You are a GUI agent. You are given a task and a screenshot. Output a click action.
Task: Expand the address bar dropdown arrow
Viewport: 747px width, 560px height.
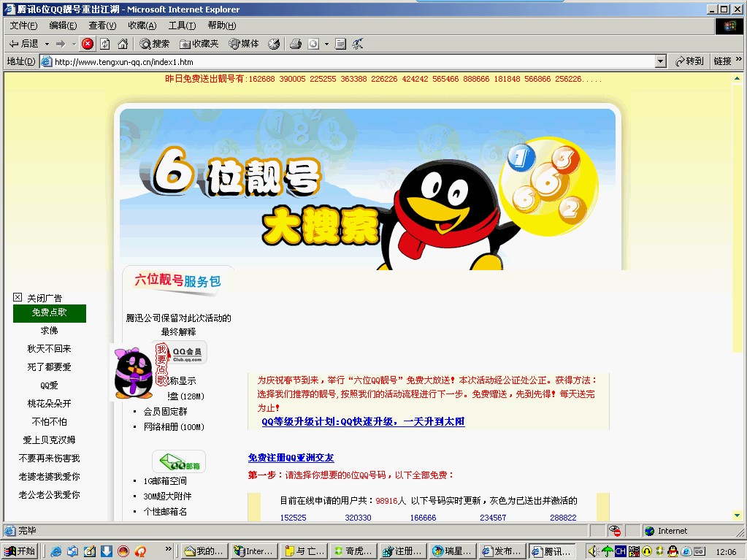(660, 61)
